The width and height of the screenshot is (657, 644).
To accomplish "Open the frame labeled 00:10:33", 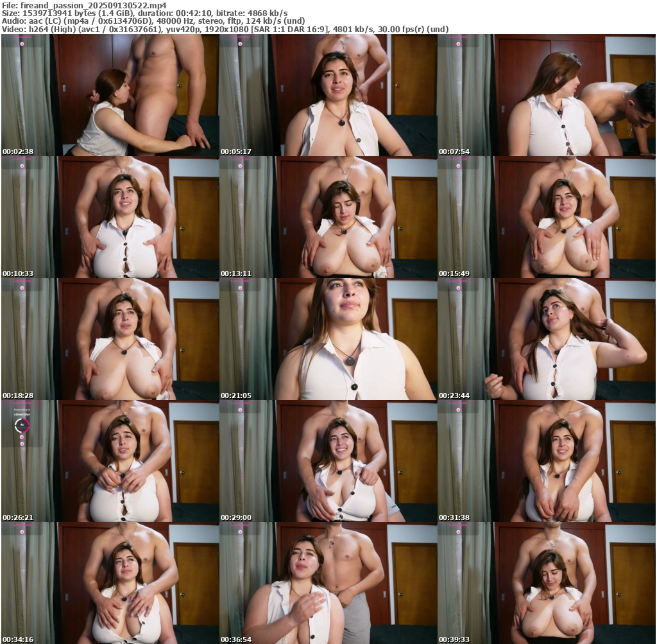I will point(110,217).
